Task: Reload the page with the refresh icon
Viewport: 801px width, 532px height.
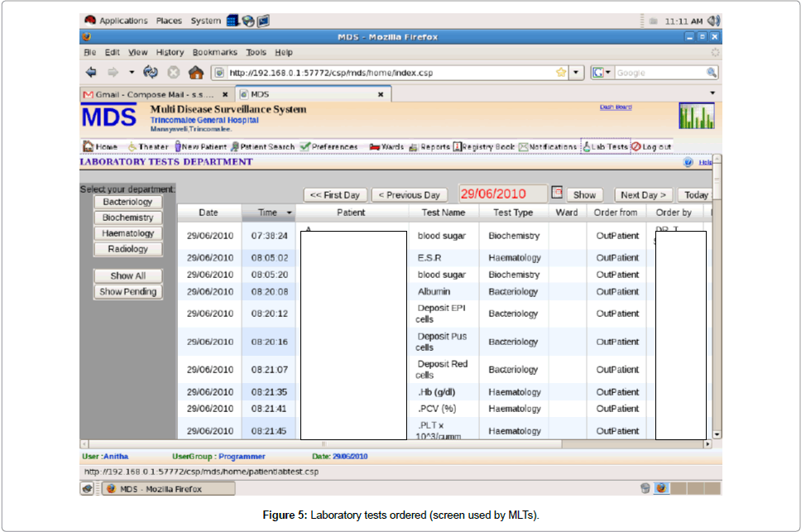Action: (x=151, y=73)
